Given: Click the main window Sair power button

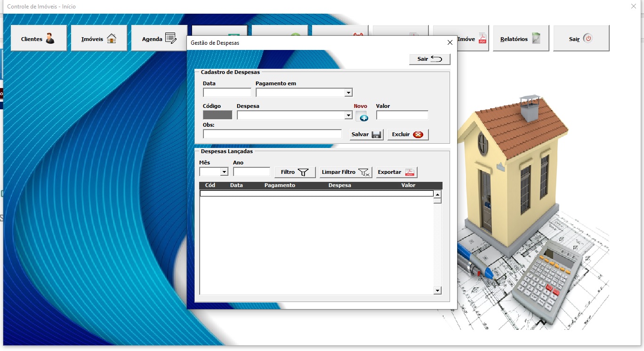Looking at the screenshot, I should 581,39.
